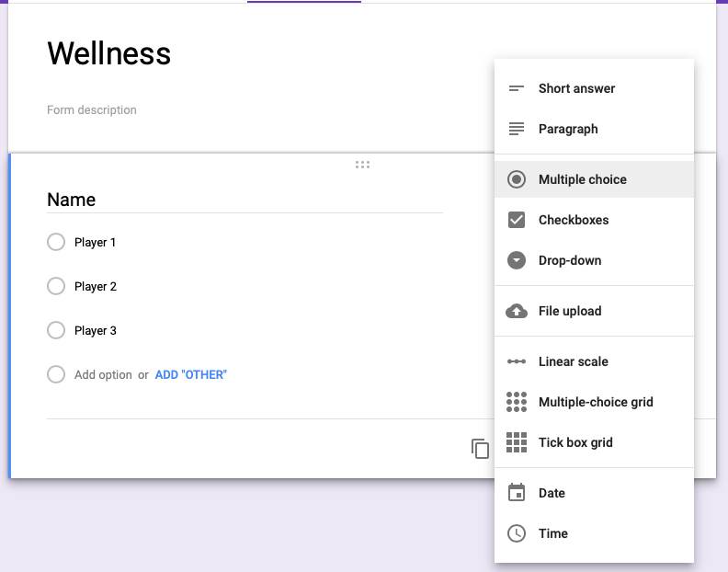Click the ADD "OTHER" link
This screenshot has width=728, height=572.
tap(190, 375)
